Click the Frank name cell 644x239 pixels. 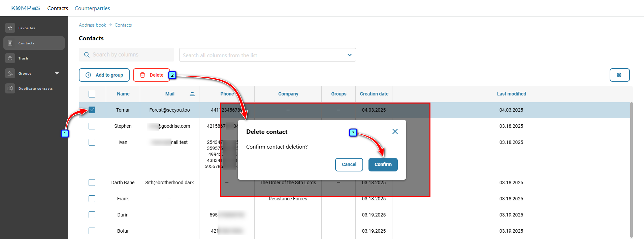coord(123,199)
